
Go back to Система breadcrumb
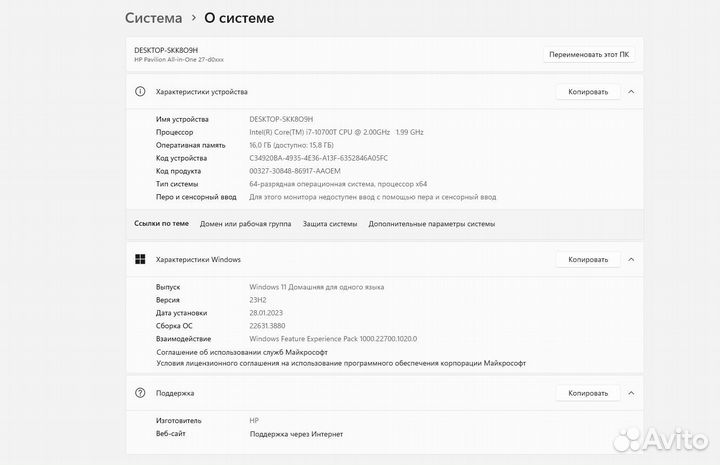click(x=153, y=18)
